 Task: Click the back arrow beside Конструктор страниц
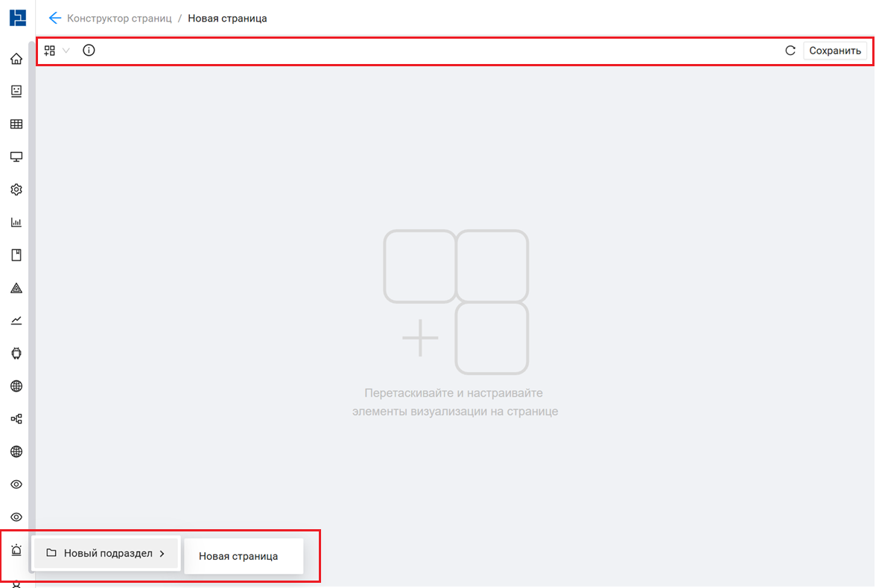click(x=54, y=18)
